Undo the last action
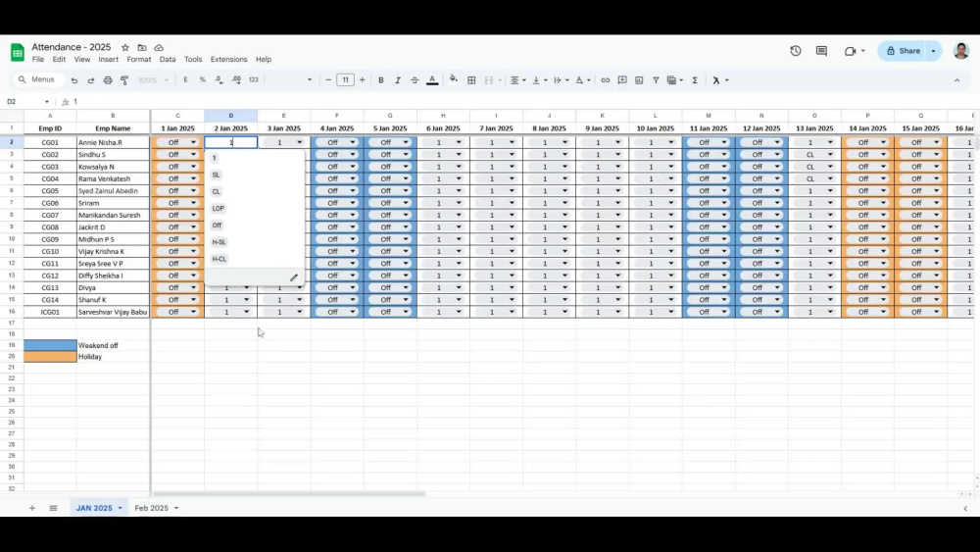Image resolution: width=980 pixels, height=552 pixels. tap(74, 80)
